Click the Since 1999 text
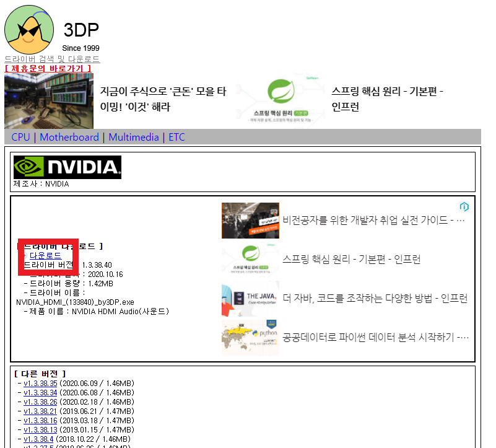 click(x=80, y=48)
